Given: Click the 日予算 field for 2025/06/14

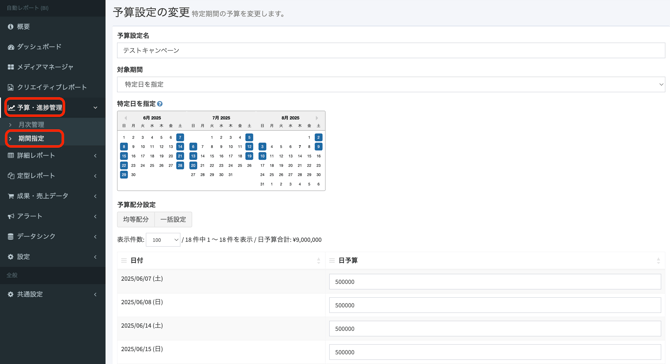Looking at the screenshot, I should tap(495, 329).
